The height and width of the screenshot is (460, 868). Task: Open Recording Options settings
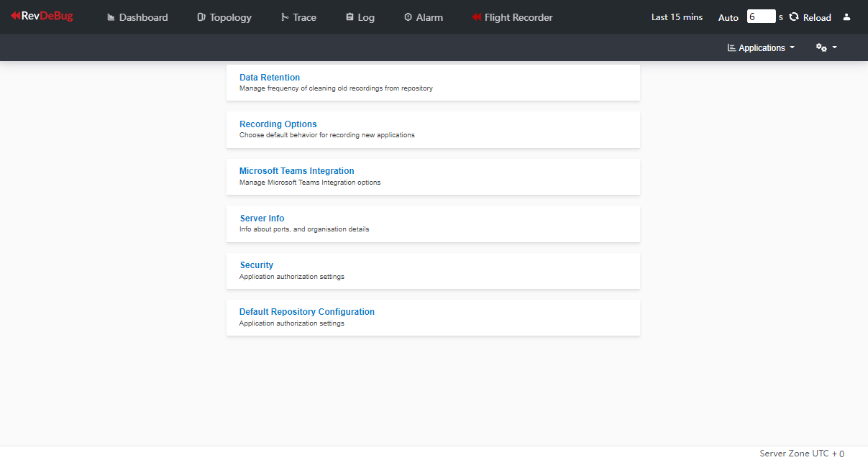coord(278,124)
